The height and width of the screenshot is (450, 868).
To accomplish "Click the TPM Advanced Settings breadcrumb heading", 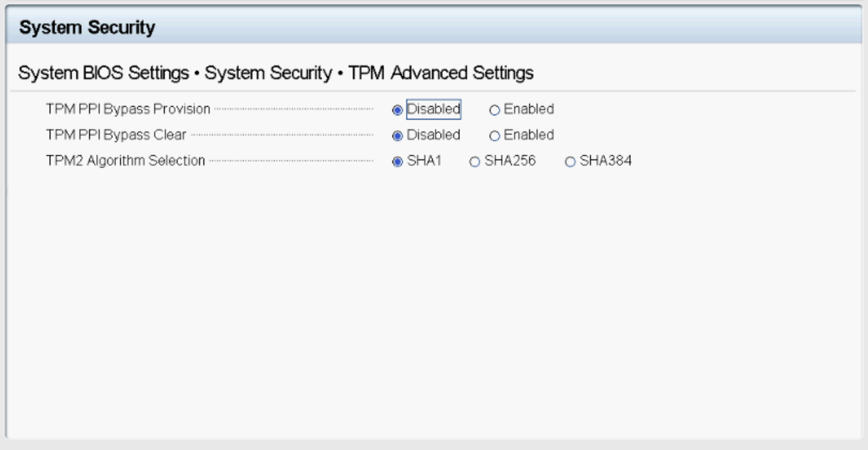I will (441, 73).
